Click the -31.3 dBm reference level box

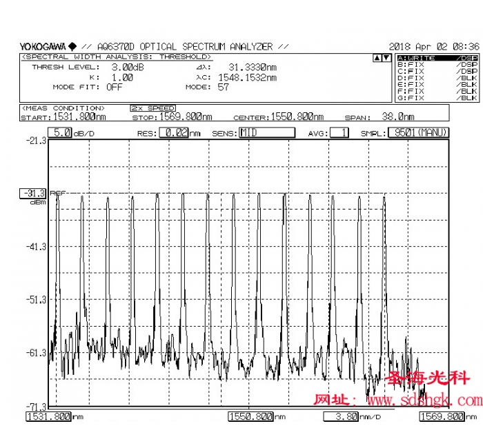[34, 194]
